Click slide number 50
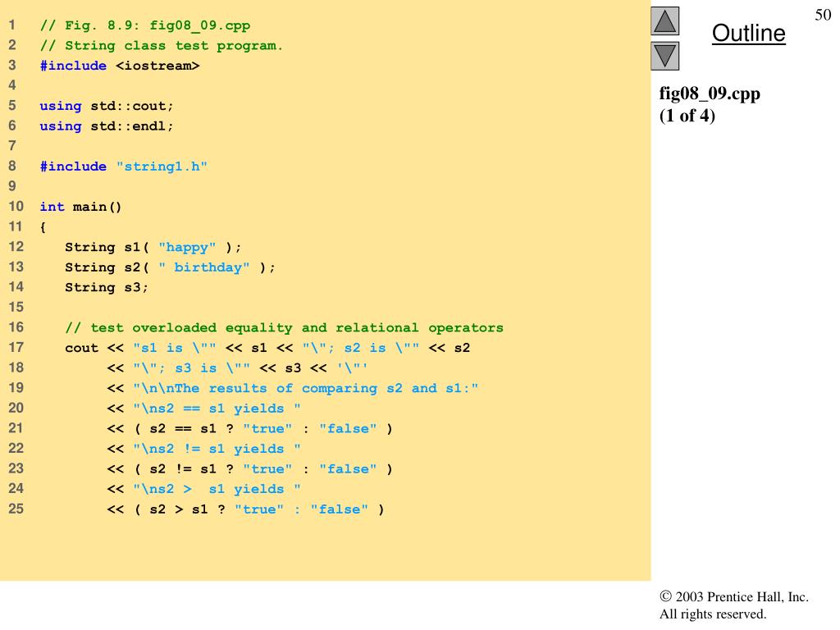The width and height of the screenshot is (840, 630). 823,15
